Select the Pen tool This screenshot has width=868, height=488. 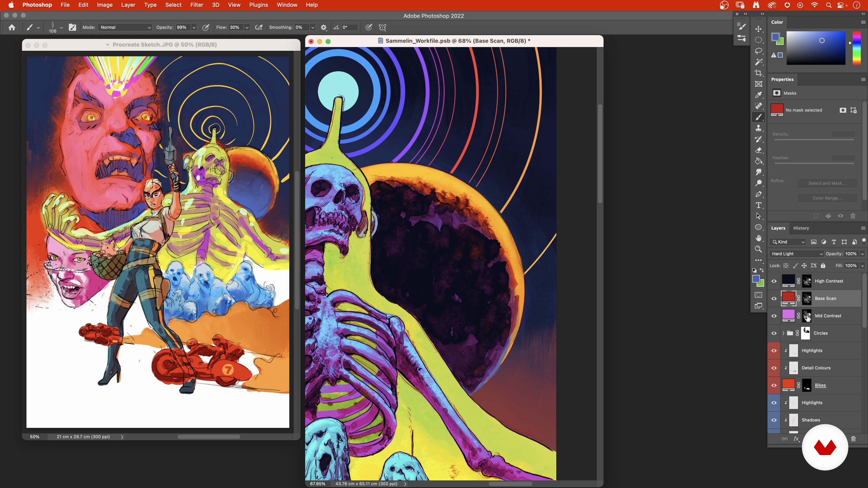759,194
